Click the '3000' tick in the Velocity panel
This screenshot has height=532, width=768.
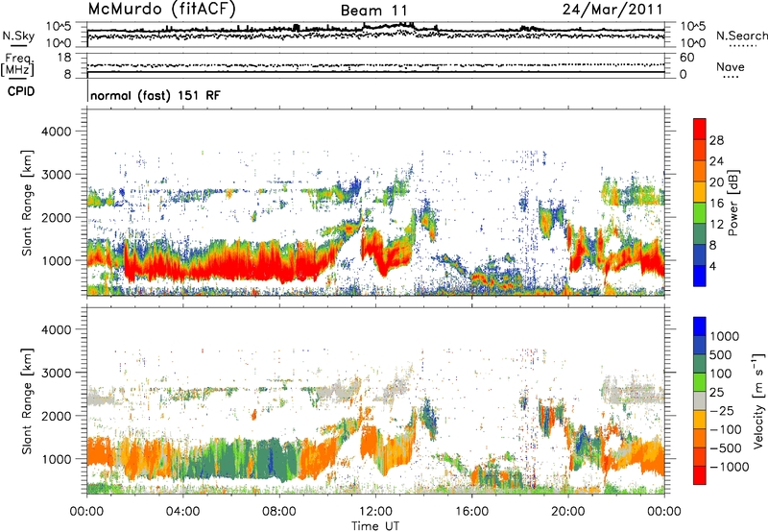56,373
